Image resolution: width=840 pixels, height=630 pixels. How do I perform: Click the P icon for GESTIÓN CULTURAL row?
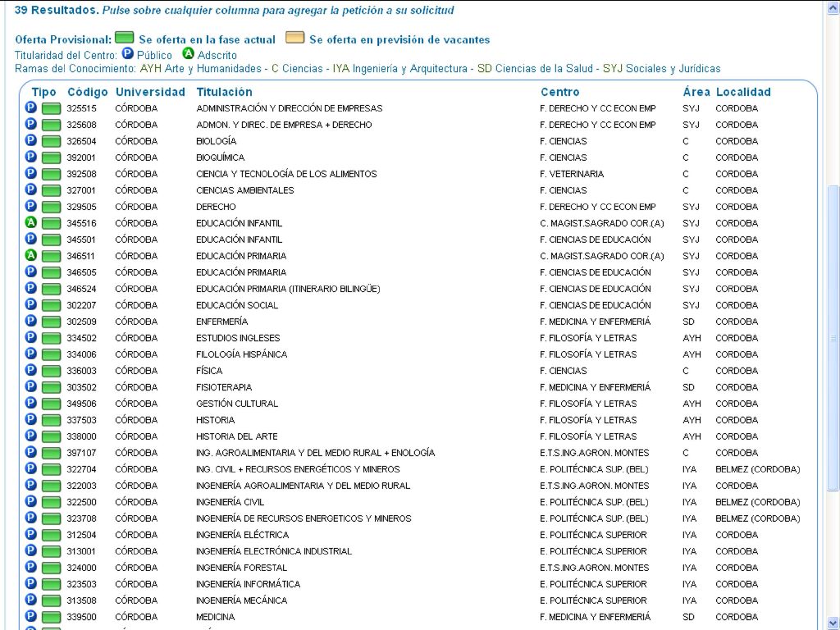[x=31, y=403]
